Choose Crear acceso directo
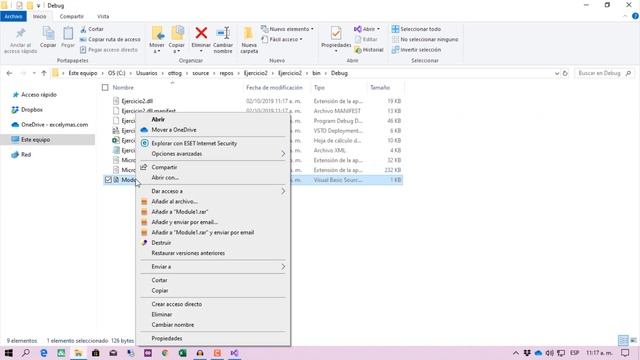Image resolution: width=640 pixels, height=360 pixels. point(177,304)
